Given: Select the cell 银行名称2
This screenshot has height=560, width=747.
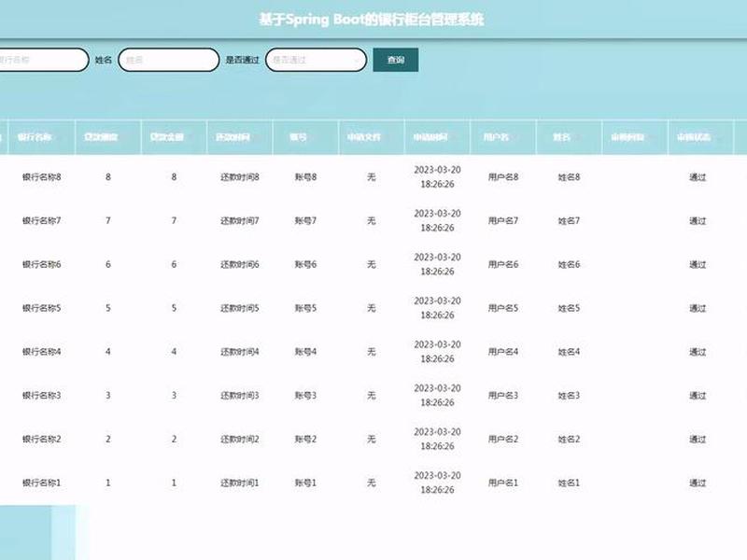Looking at the screenshot, I should [x=41, y=439].
